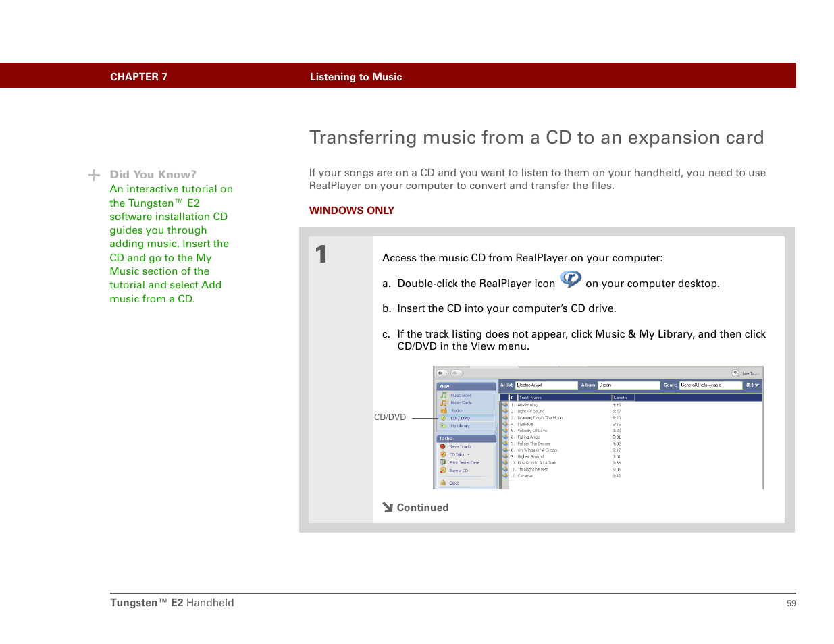
Task: Click the RealPlayer desktop icon
Action: coord(571,279)
